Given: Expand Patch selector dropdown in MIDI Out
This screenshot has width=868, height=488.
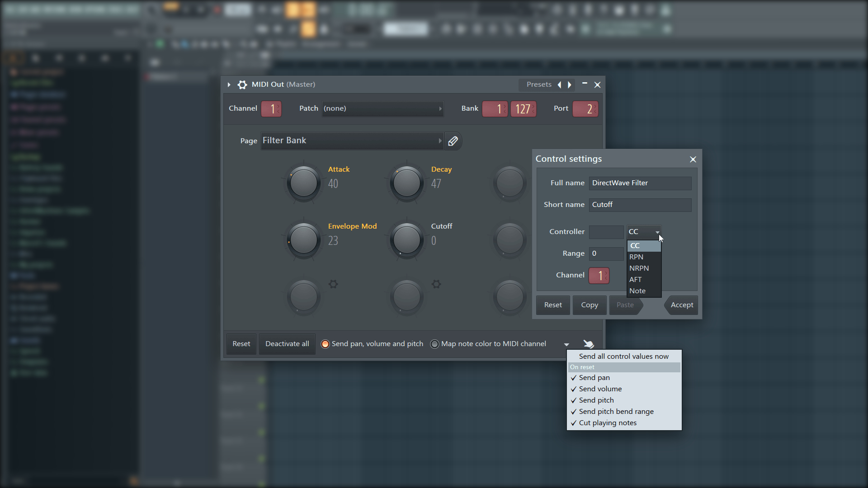Looking at the screenshot, I should (441, 108).
